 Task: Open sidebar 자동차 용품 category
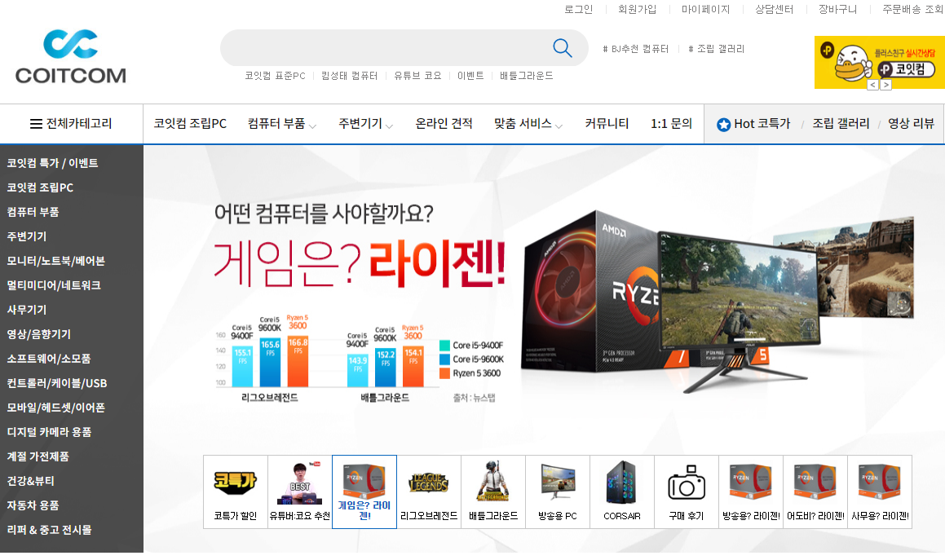(x=33, y=505)
